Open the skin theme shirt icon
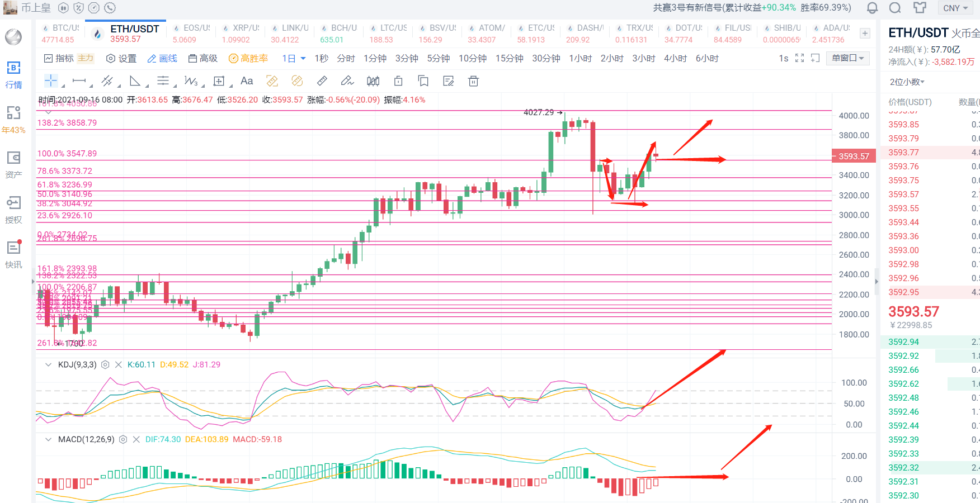980x503 pixels. (x=920, y=8)
